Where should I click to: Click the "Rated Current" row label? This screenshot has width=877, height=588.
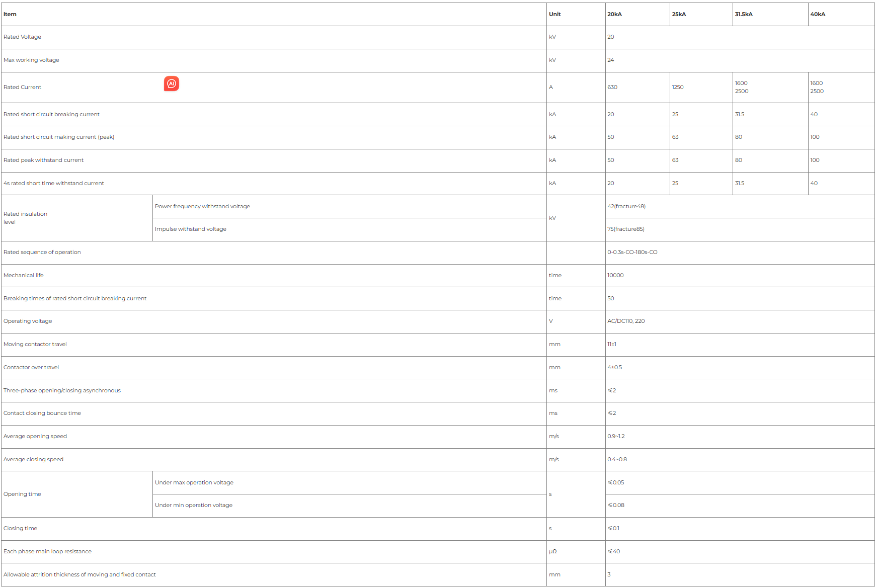[x=23, y=88]
